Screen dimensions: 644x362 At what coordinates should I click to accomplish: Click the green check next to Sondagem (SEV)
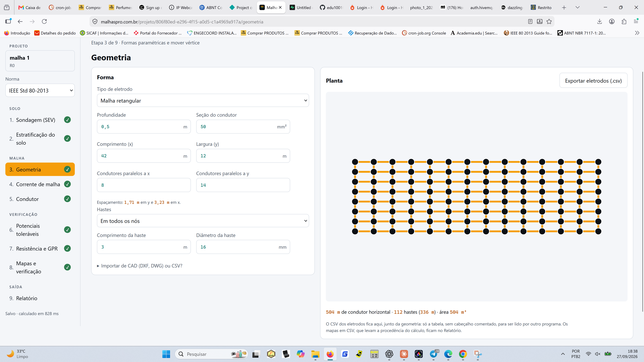click(x=67, y=120)
